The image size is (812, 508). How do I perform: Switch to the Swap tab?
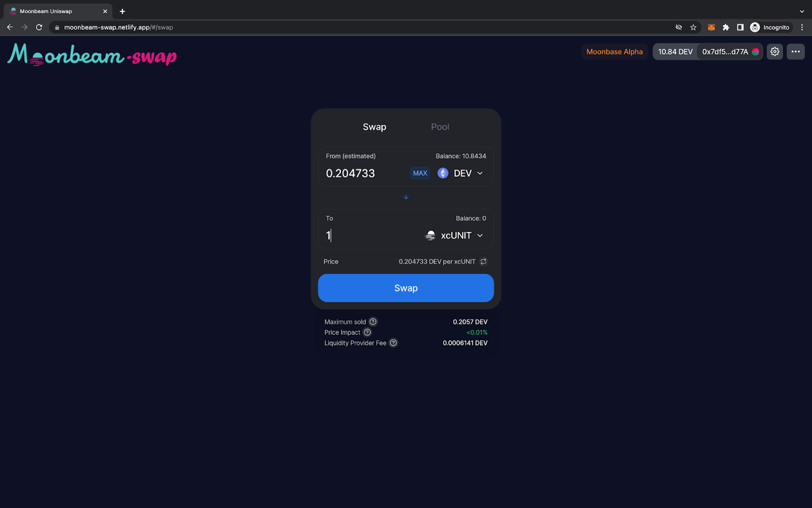[x=375, y=127]
